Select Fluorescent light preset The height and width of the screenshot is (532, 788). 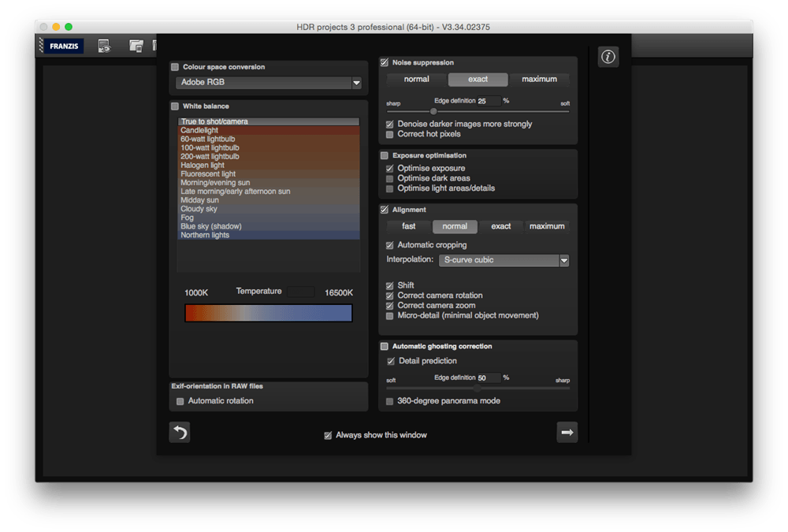(269, 174)
